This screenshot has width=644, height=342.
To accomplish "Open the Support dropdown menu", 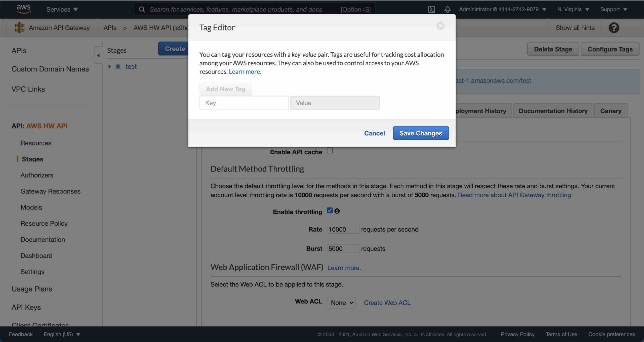I will (614, 9).
